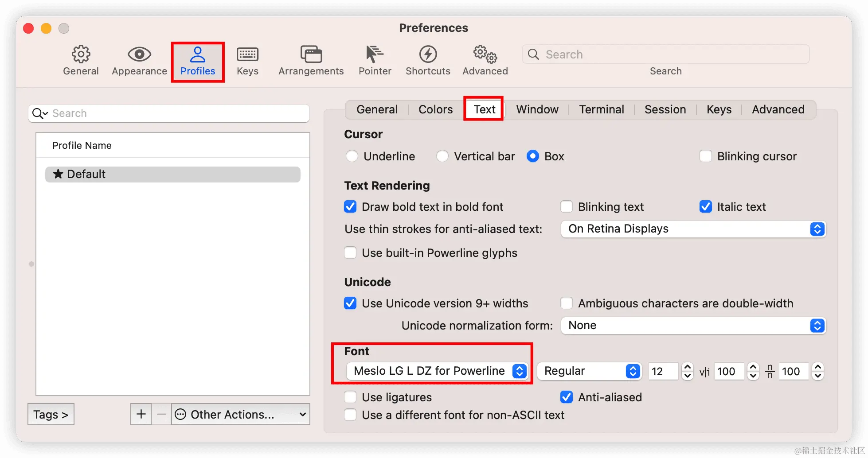Viewport: 868px width, 458px height.
Task: Open the Appearance eye icon
Action: pos(139,54)
